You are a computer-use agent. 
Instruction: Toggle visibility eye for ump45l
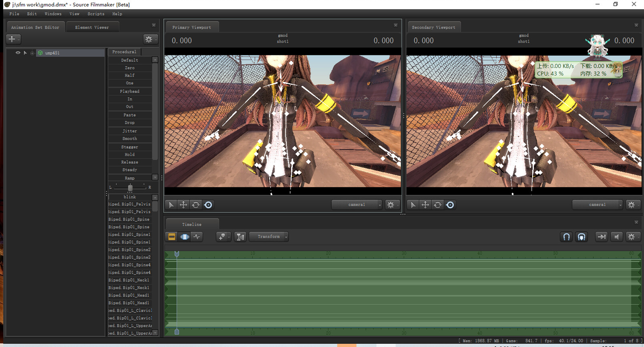click(x=18, y=53)
